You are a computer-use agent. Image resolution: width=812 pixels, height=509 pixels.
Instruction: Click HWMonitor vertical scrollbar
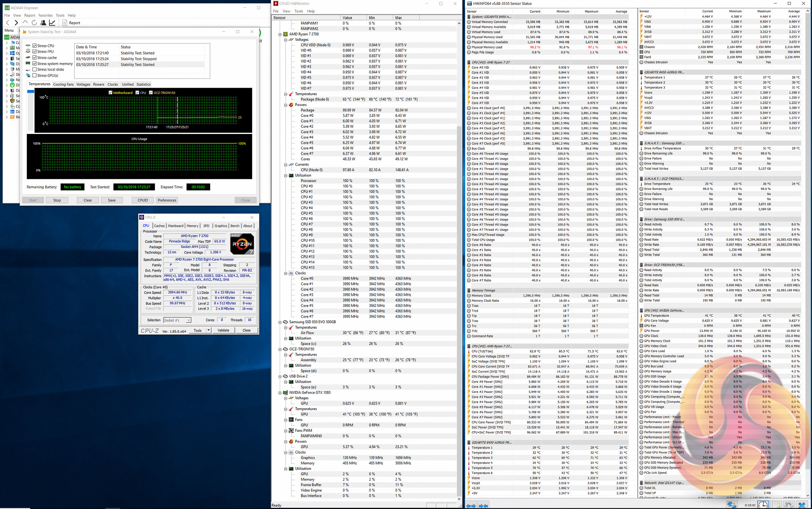point(459,277)
